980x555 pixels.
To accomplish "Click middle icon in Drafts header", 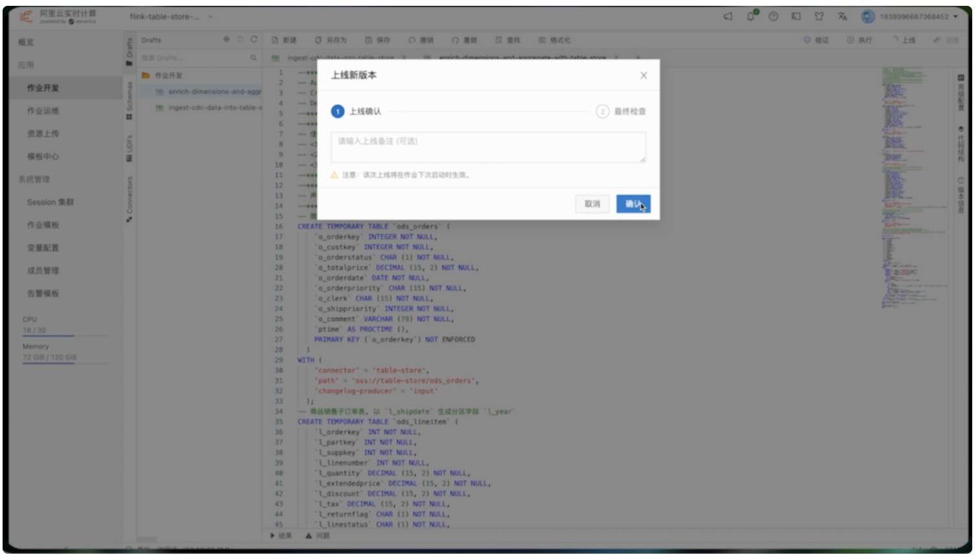I will pos(240,40).
